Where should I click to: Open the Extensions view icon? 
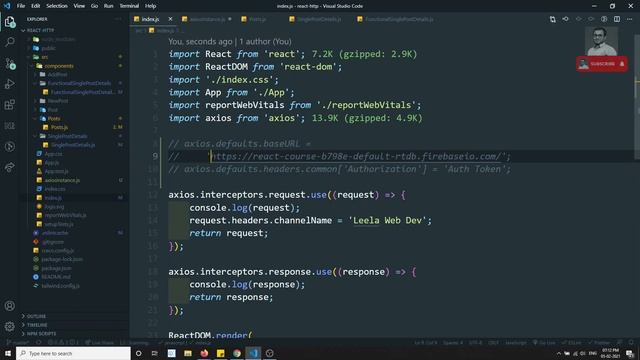9,105
